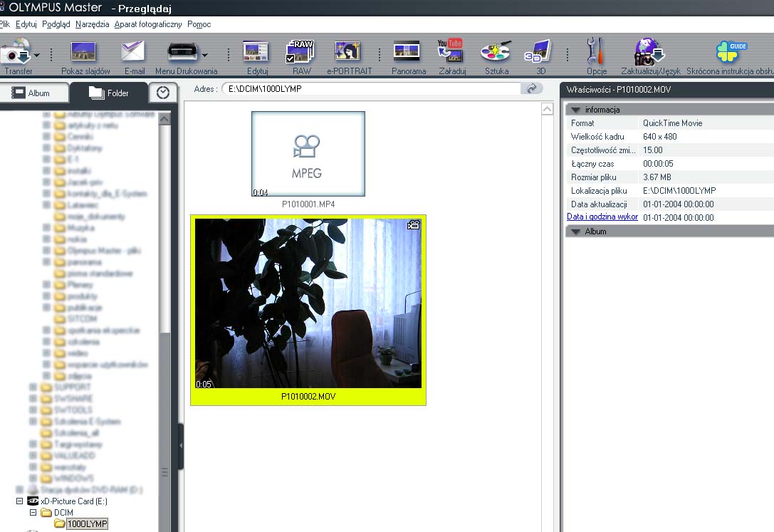Click the Data i godzina wykonania link

tap(602, 217)
